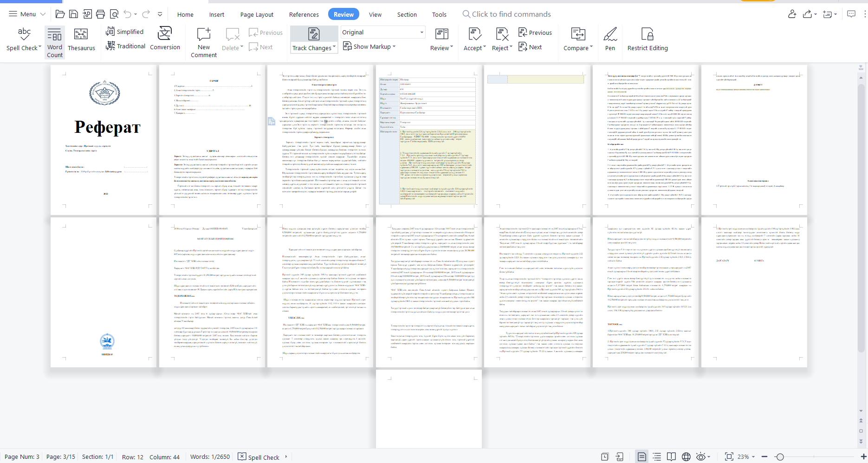Expand the Original markup display dropdown

[x=422, y=33]
